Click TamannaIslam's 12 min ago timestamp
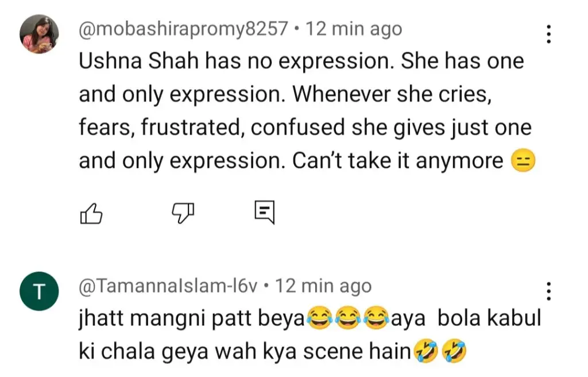This screenshot has width=588, height=377. [x=323, y=286]
